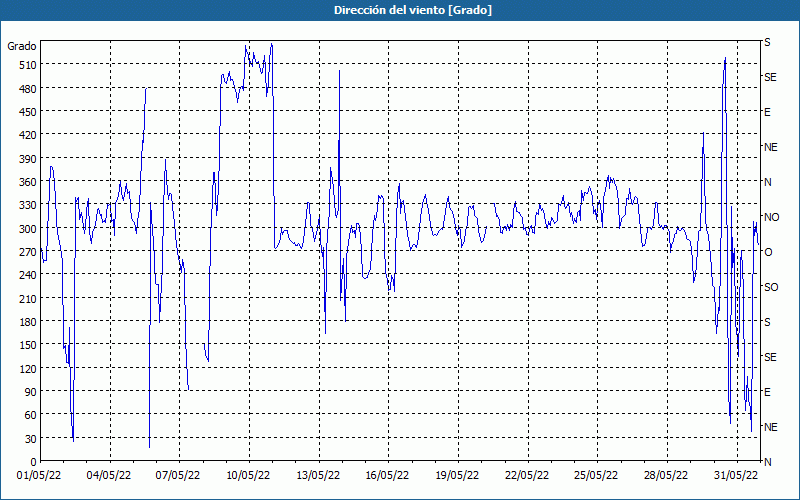Click the 180 value on left axis

pos(27,322)
